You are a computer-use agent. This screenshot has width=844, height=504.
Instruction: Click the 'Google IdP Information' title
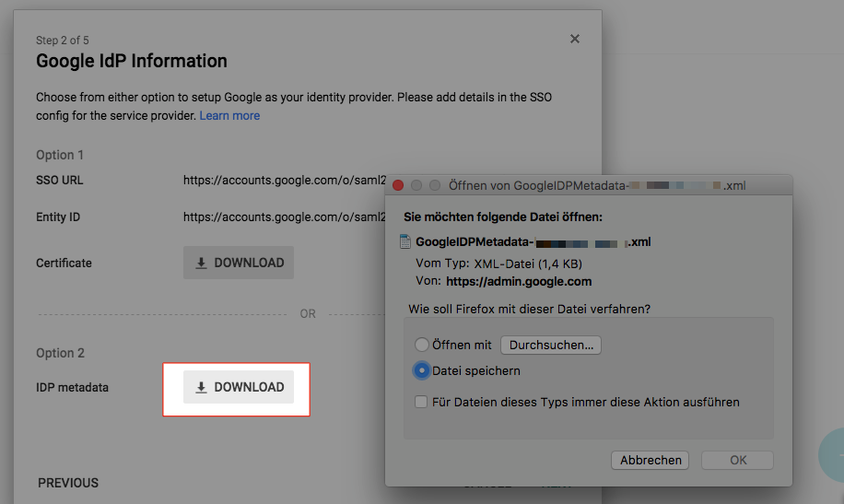click(x=132, y=61)
